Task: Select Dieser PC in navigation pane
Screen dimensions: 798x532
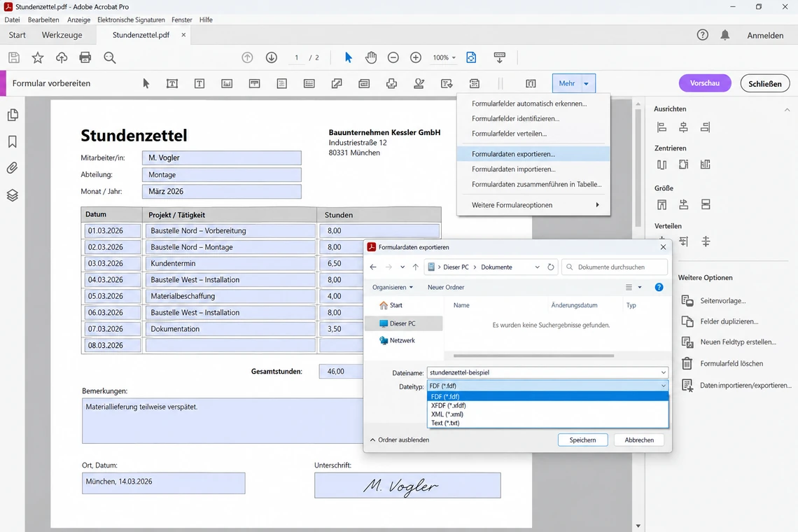Action: (403, 323)
